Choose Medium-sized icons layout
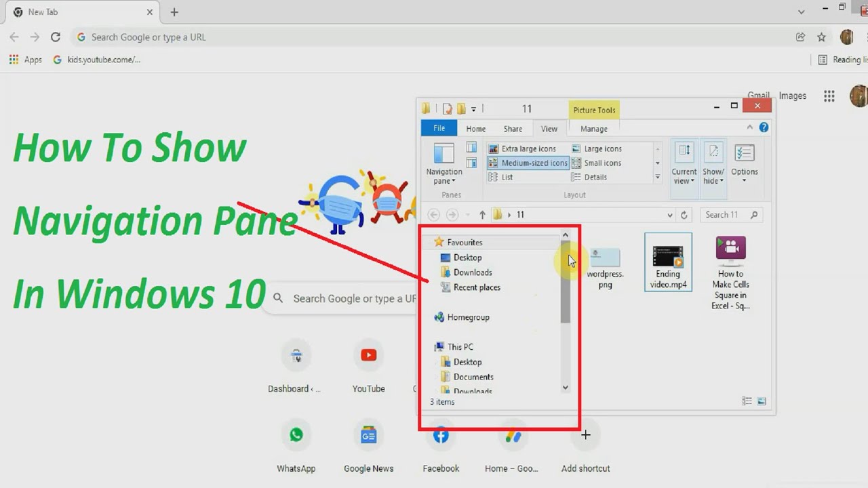Image resolution: width=868 pixels, height=488 pixels. [528, 163]
